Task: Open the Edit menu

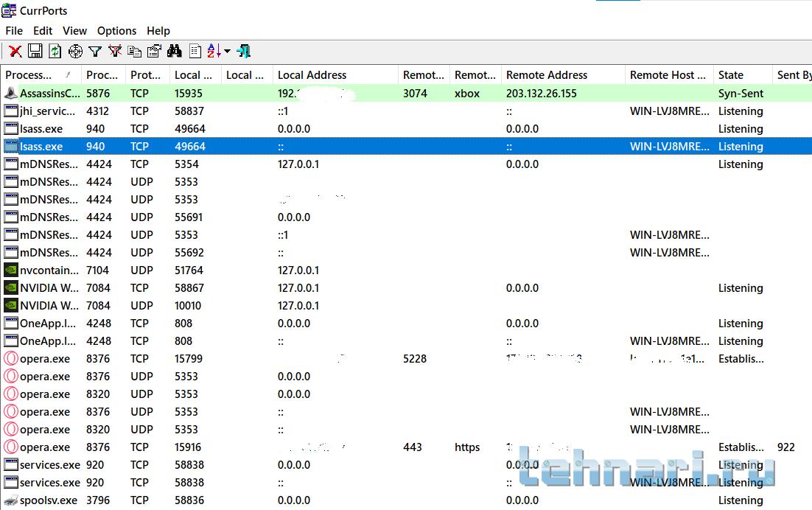Action: (43, 30)
